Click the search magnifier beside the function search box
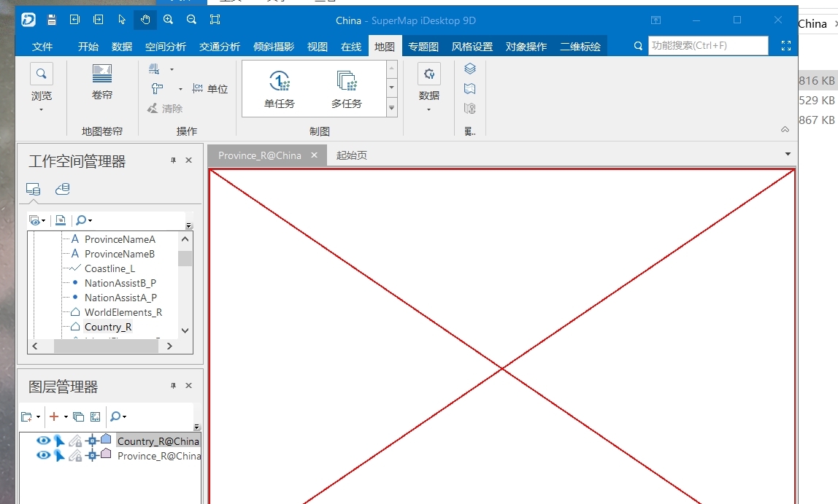This screenshot has width=838, height=504. coord(638,46)
